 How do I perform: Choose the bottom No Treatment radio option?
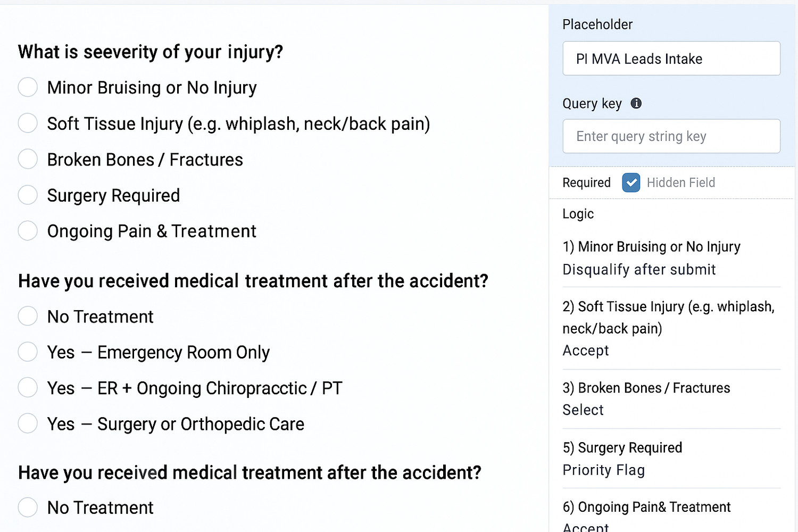[x=28, y=507]
